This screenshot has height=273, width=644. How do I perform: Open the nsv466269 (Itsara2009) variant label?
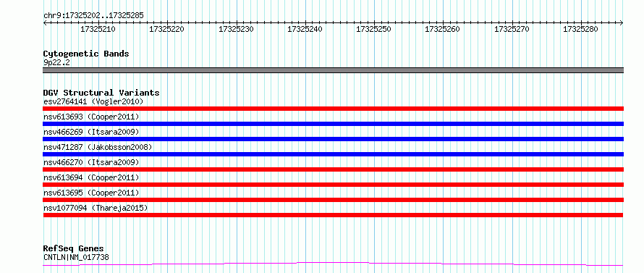[x=91, y=132]
